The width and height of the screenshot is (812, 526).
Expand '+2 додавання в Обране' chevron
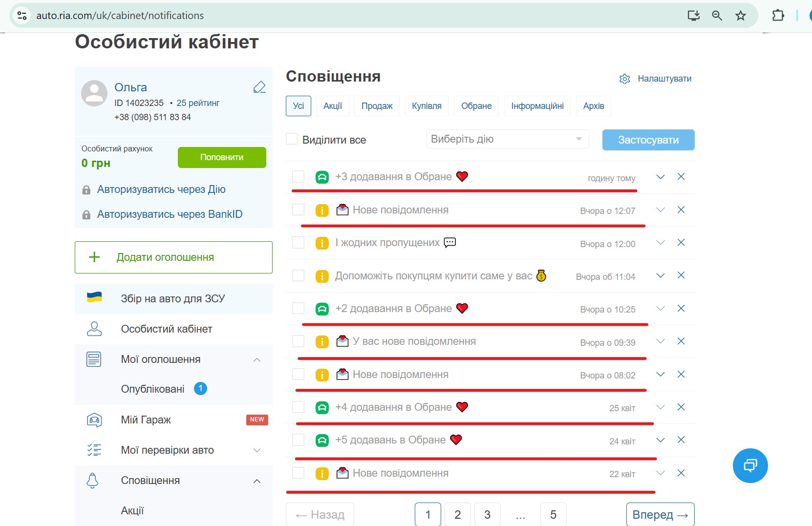[x=661, y=308]
